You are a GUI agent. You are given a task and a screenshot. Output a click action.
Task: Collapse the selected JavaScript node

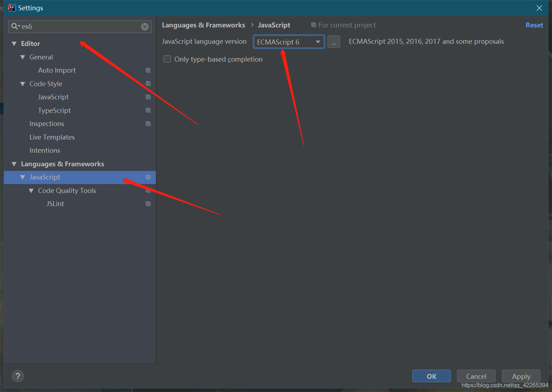coord(23,177)
